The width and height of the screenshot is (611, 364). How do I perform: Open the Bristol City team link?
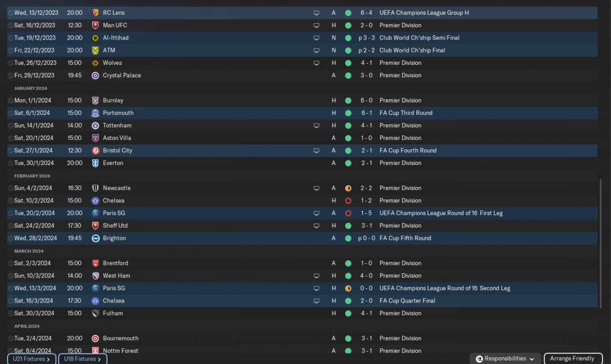[x=117, y=150]
